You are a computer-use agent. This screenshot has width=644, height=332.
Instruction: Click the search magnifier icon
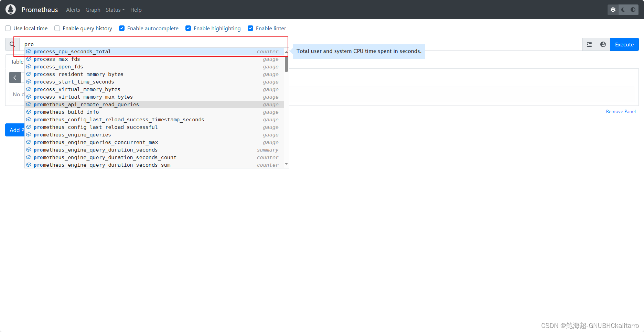tap(12, 44)
